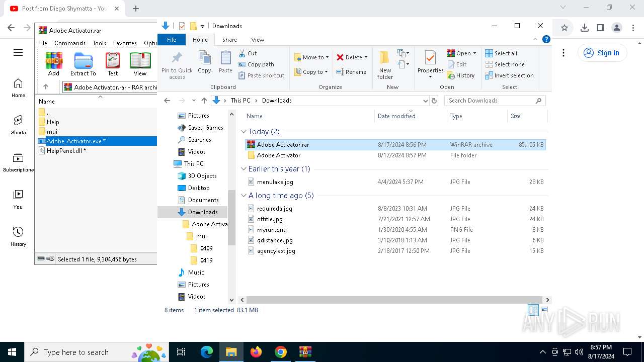Create a New folder from ribbon
Viewport: 644px width, 362px height.
(385, 65)
